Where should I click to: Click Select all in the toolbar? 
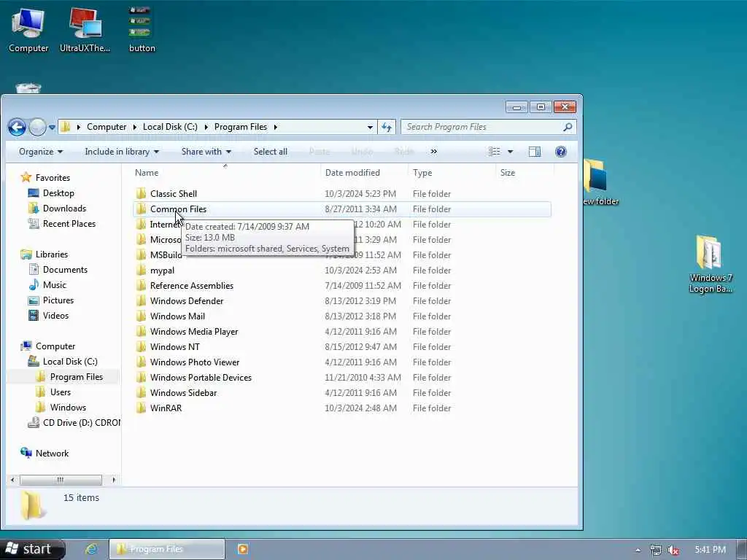(x=270, y=152)
